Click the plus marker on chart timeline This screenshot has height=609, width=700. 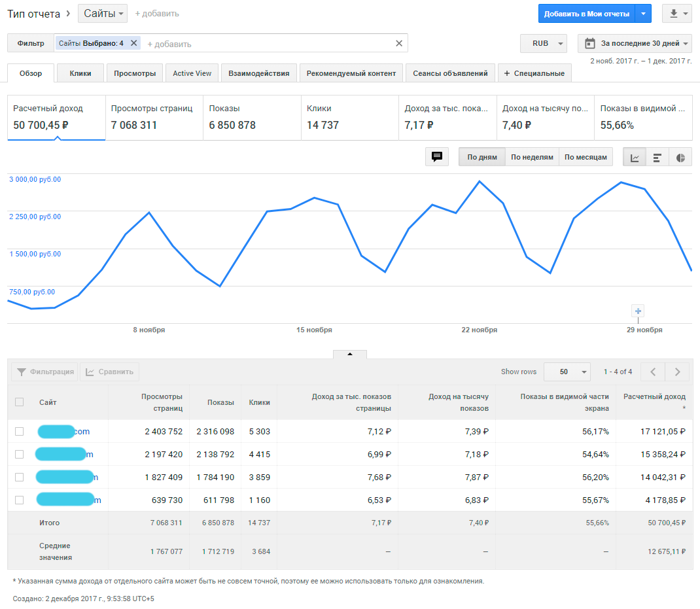[639, 311]
